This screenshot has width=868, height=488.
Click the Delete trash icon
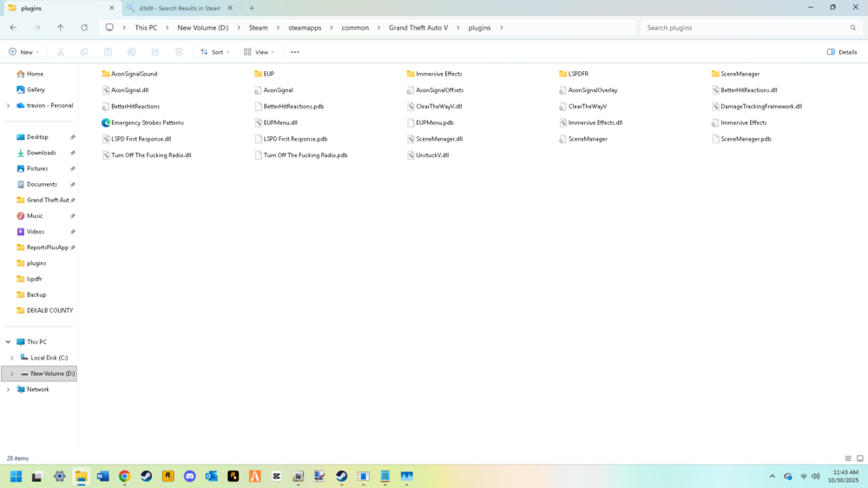tap(179, 52)
